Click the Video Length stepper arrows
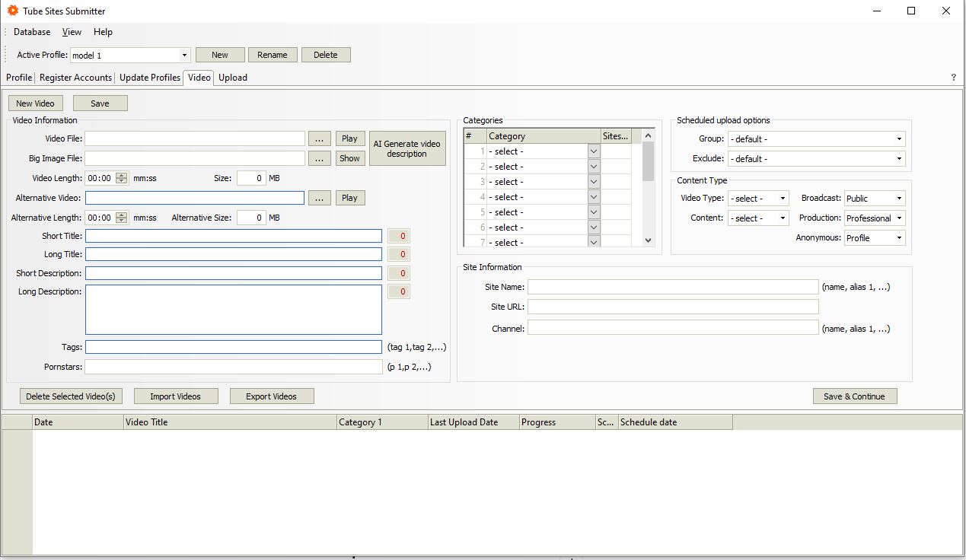The height and width of the screenshot is (560, 966). pos(122,178)
